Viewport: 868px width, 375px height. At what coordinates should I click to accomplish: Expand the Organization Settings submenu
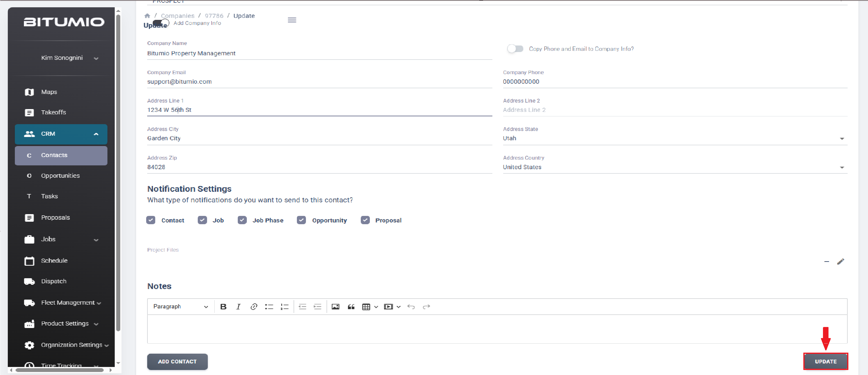(106, 346)
